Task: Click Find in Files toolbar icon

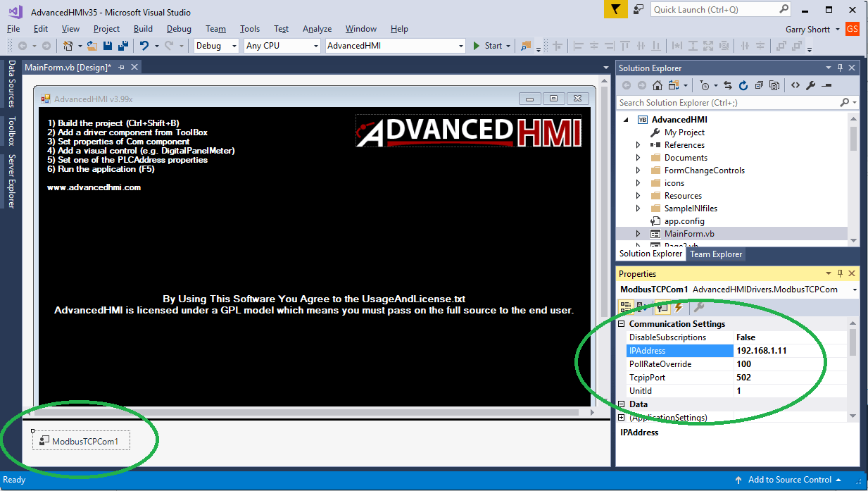Action: point(525,46)
